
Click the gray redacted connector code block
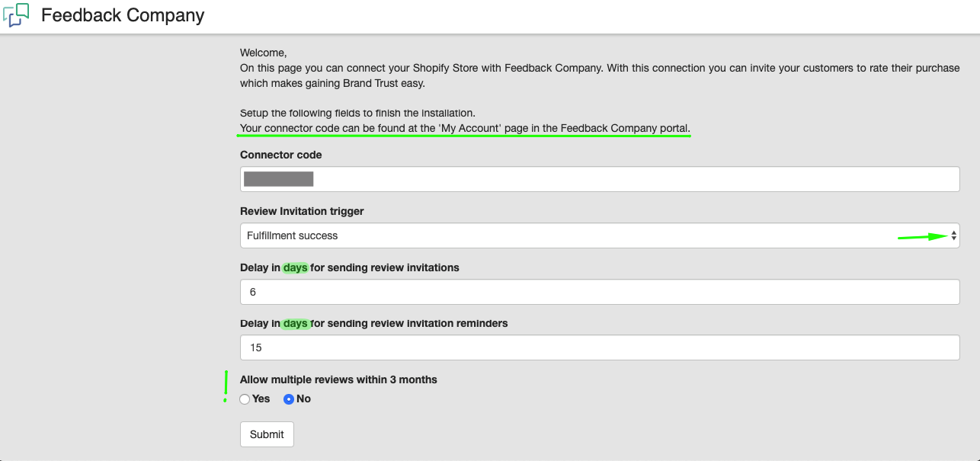pyautogui.click(x=278, y=180)
